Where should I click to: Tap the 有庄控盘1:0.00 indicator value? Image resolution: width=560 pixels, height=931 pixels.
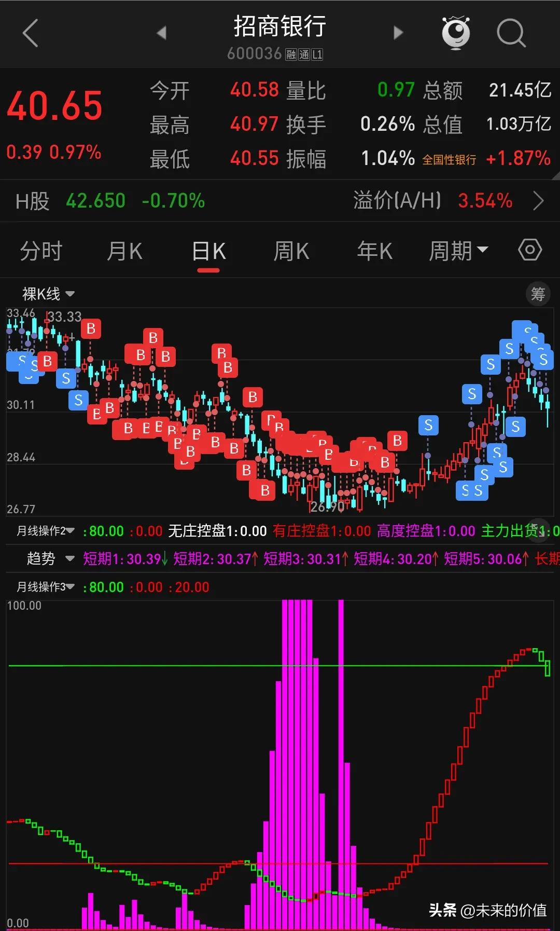coord(322,531)
